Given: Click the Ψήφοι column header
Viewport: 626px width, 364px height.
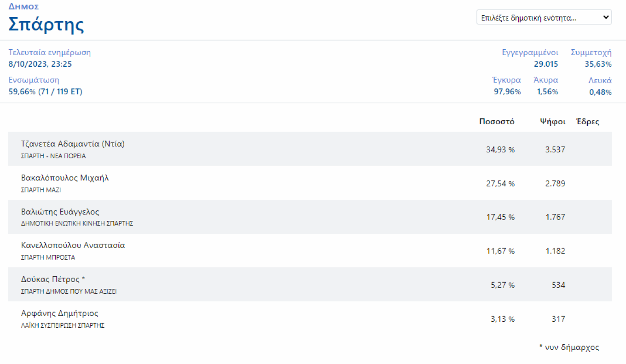Looking at the screenshot, I should pyautogui.click(x=553, y=121).
